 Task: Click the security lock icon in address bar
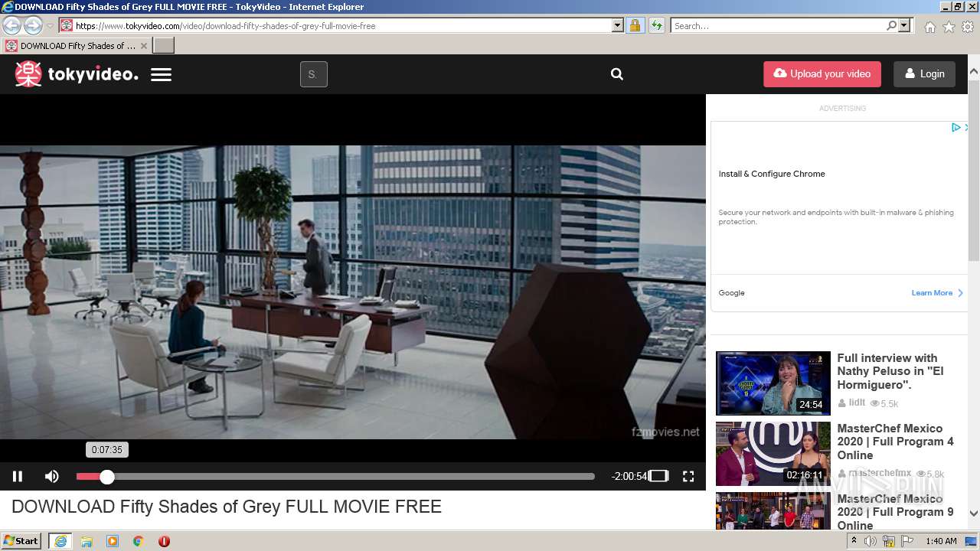coord(635,25)
